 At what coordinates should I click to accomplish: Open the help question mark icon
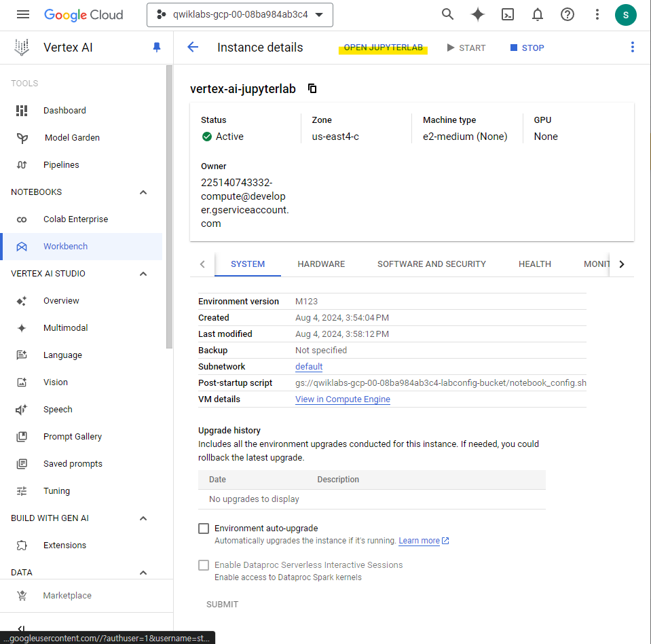(567, 14)
